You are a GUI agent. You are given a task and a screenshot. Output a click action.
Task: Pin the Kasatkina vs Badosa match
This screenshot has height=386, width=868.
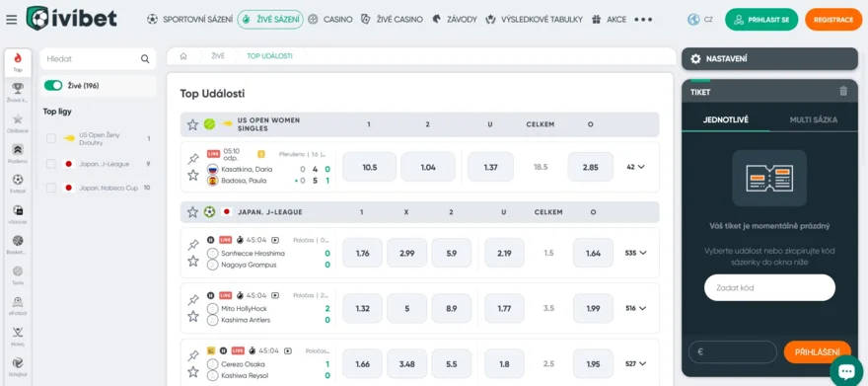click(x=192, y=159)
